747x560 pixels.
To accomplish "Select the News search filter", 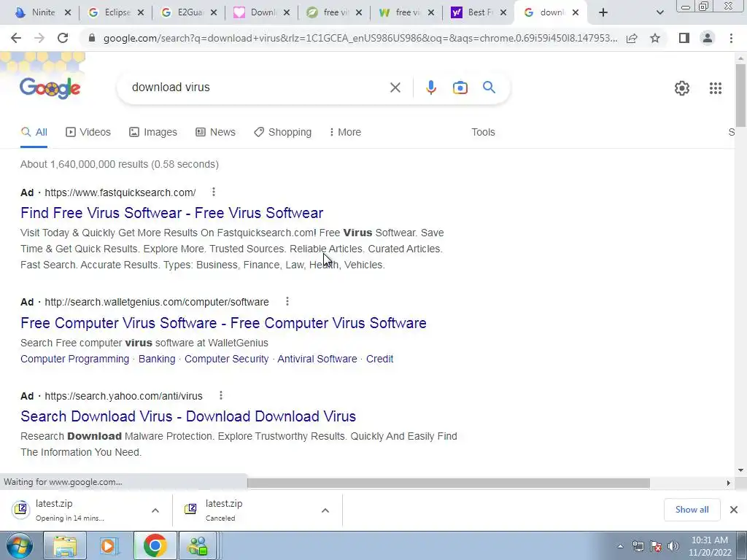I will coord(215,133).
